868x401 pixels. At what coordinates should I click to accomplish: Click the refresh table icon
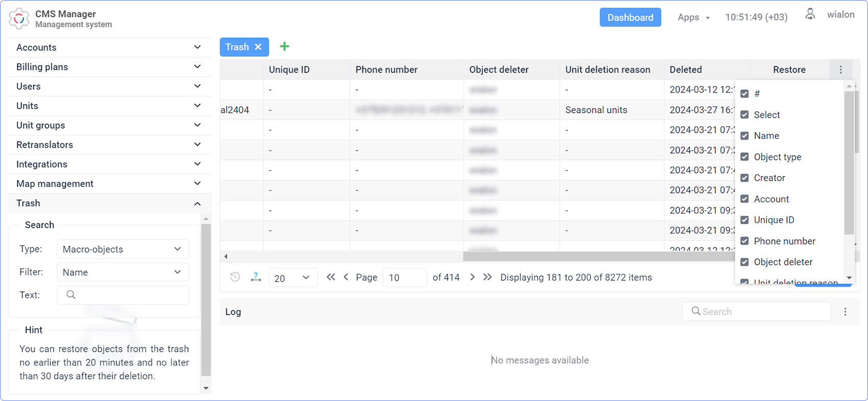click(x=235, y=277)
